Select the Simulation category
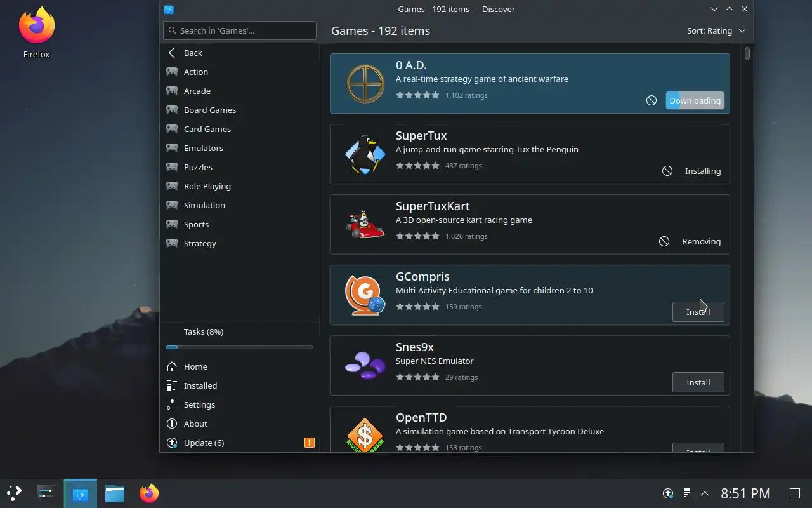Image resolution: width=812 pixels, height=508 pixels. [240, 205]
